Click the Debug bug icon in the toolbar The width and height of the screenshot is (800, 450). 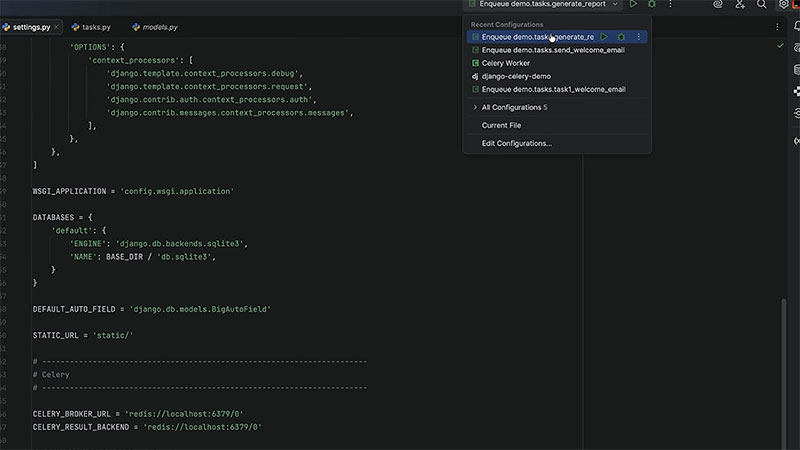[x=652, y=5]
